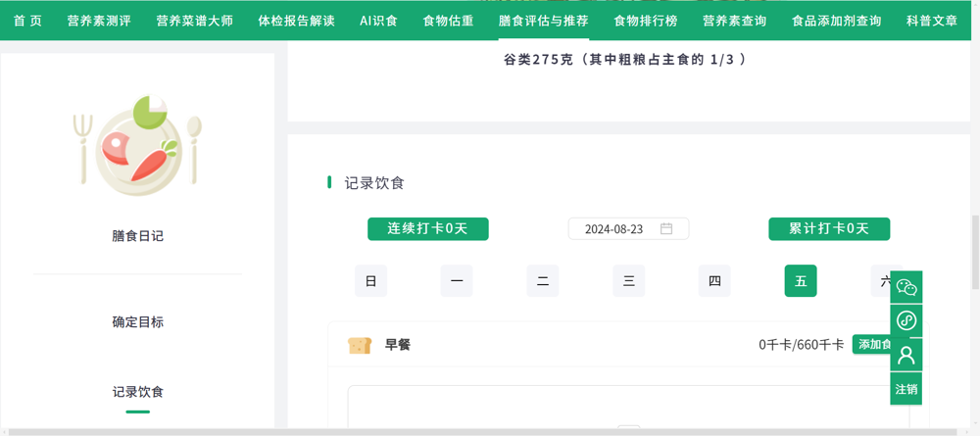Click the breakfast bread icon
Screen dimensions: 980x436
360,345
